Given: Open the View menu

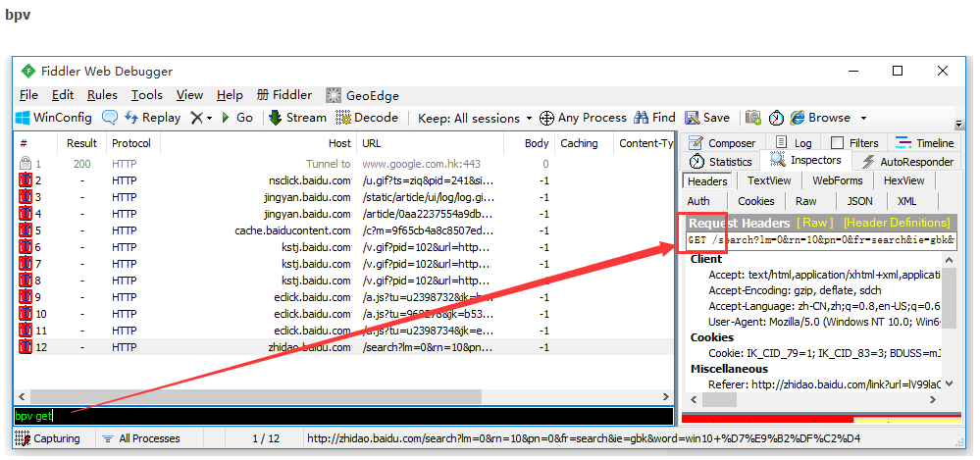Looking at the screenshot, I should (189, 95).
